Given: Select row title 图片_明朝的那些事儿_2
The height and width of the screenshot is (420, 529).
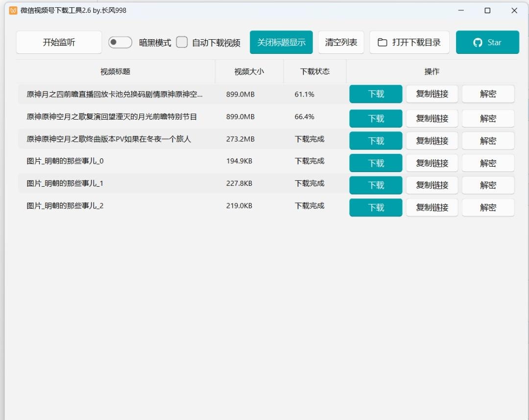Looking at the screenshot, I should 65,206.
